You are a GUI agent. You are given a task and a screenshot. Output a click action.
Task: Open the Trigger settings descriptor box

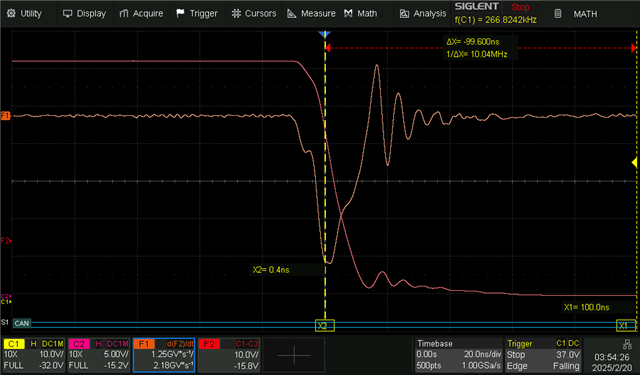click(543, 355)
